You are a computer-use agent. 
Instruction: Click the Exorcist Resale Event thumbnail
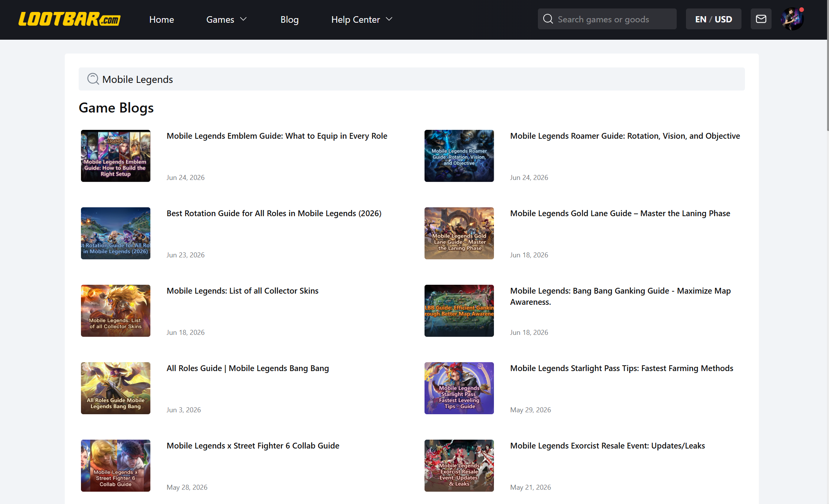tap(459, 465)
